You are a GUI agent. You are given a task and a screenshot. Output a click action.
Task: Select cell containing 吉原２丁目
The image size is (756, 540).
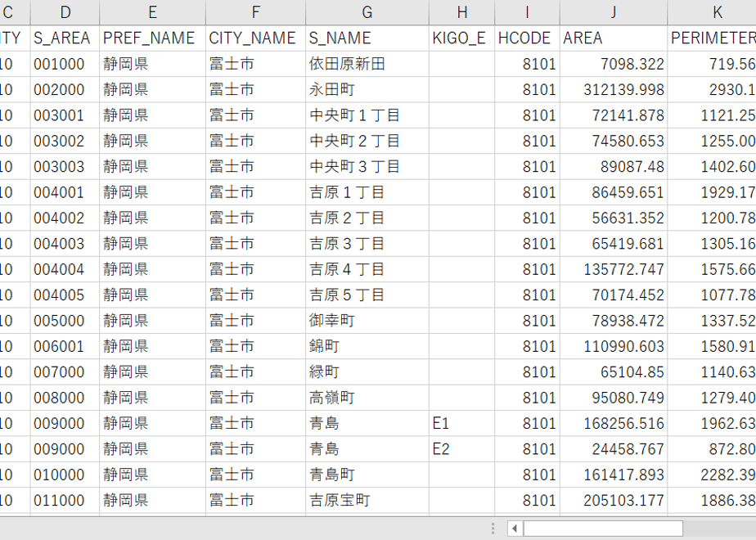[367, 218]
